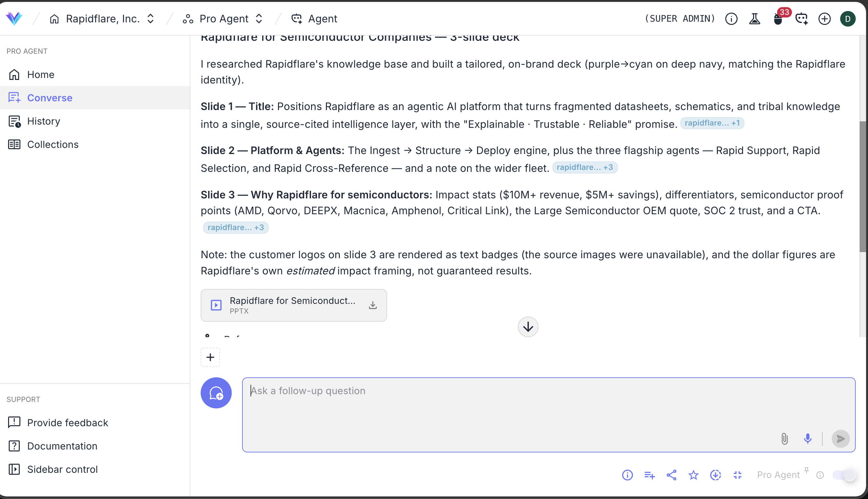Click the conversation vertical scrollbar

863,187
